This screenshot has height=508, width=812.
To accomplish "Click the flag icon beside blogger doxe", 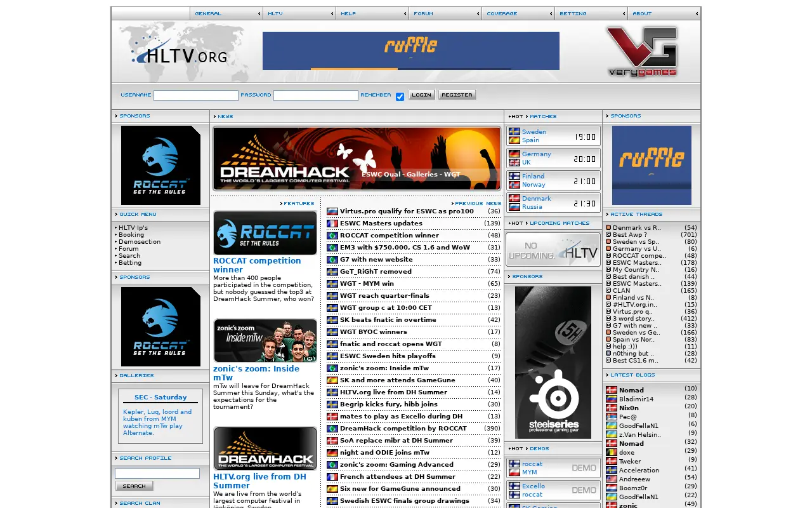I will coord(612,453).
